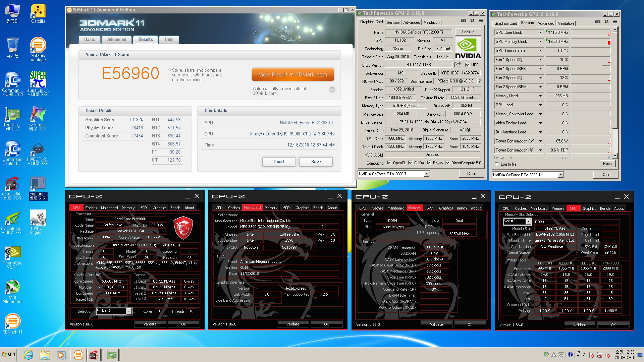Open HWBOT Unigine Heaven desktop icon
The image size is (644, 362).
[x=38, y=223]
